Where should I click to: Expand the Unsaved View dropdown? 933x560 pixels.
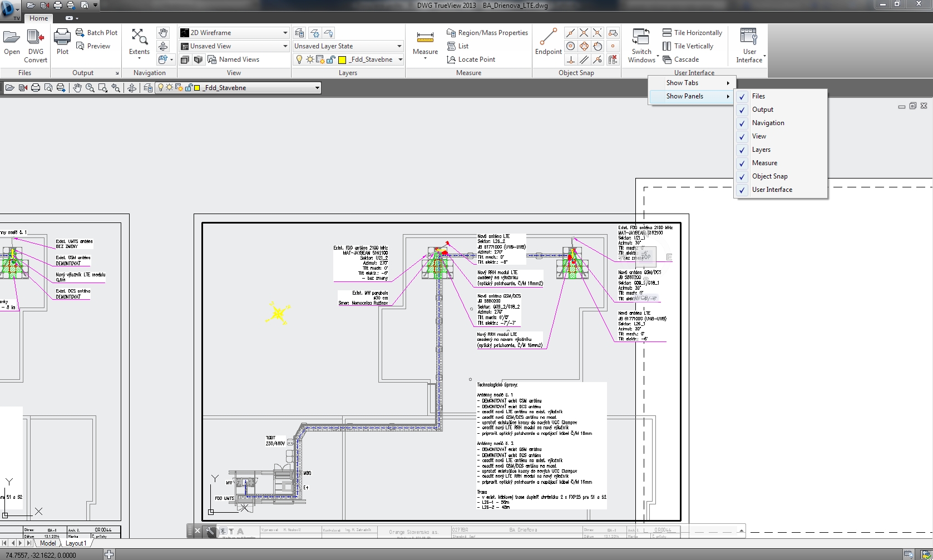pyautogui.click(x=285, y=46)
